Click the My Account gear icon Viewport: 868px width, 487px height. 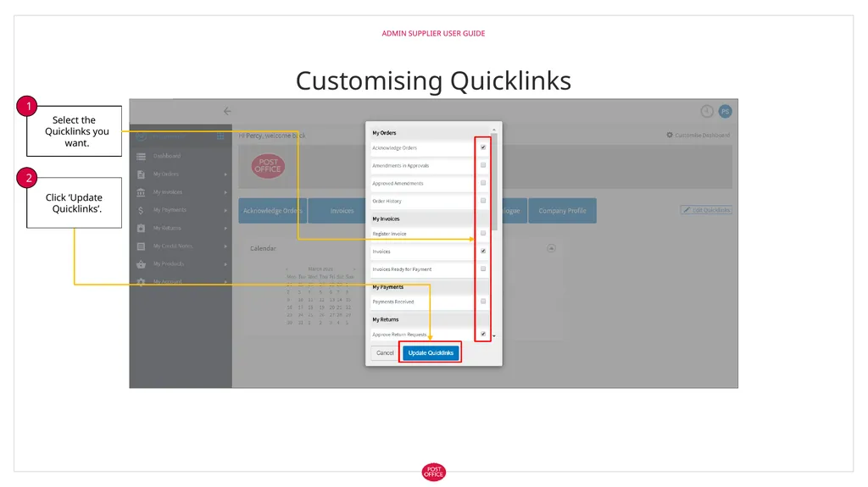[x=142, y=282]
